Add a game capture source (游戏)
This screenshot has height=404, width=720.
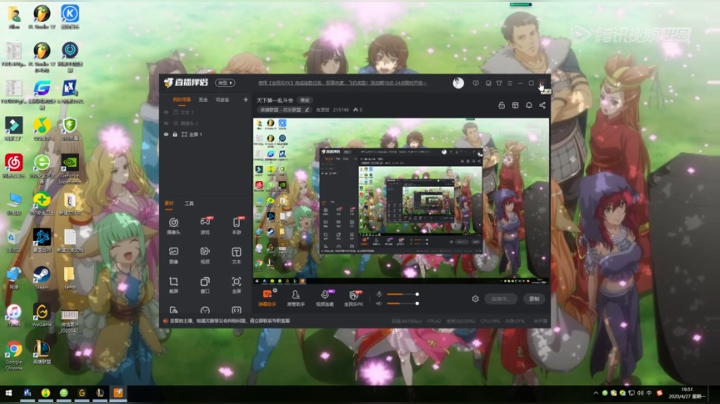click(x=205, y=226)
